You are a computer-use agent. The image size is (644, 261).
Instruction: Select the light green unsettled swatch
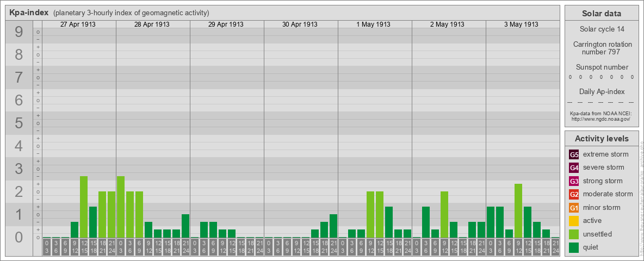(x=574, y=234)
